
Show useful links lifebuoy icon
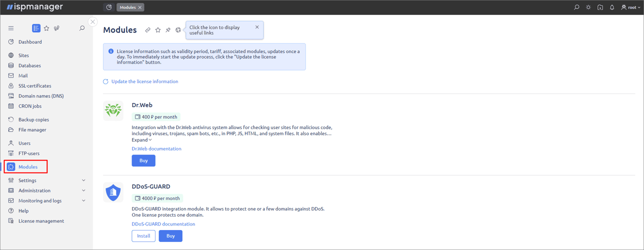pyautogui.click(x=178, y=30)
